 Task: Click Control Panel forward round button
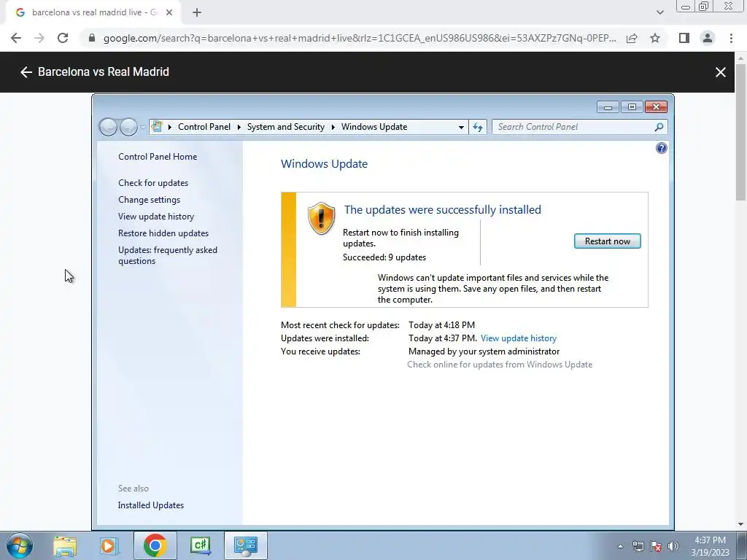coord(128,127)
